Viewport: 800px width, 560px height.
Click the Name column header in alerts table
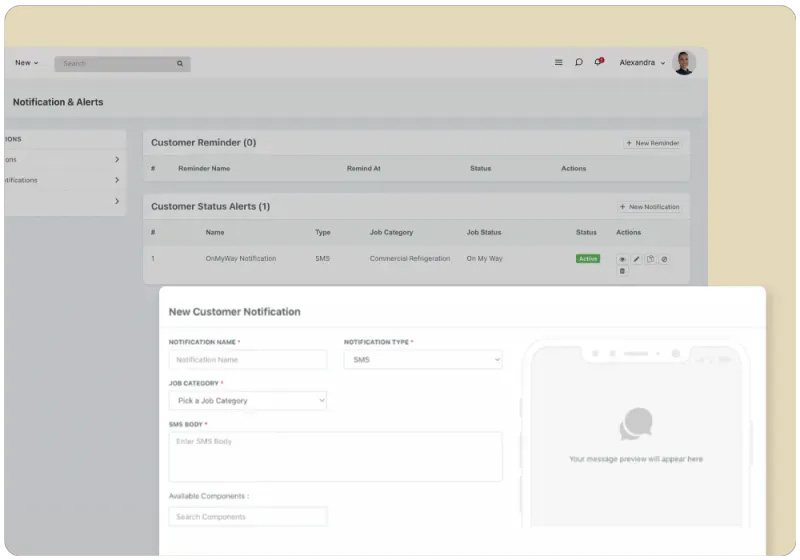(x=215, y=232)
